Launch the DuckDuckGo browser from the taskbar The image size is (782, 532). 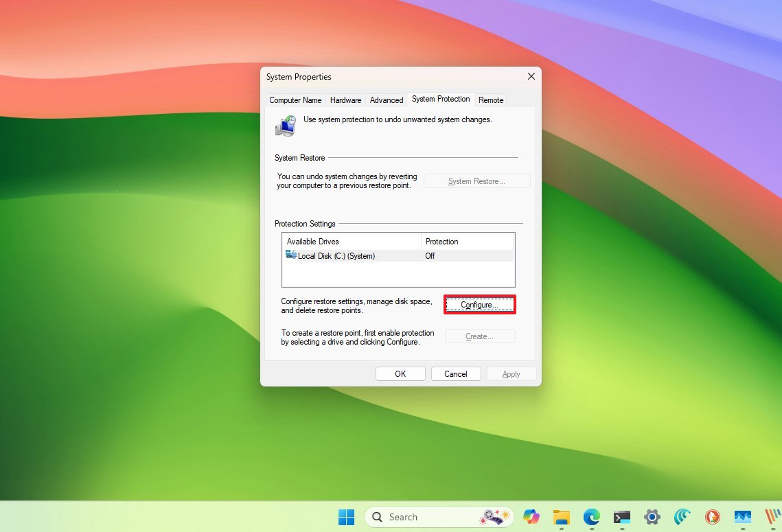pyautogui.click(x=713, y=517)
